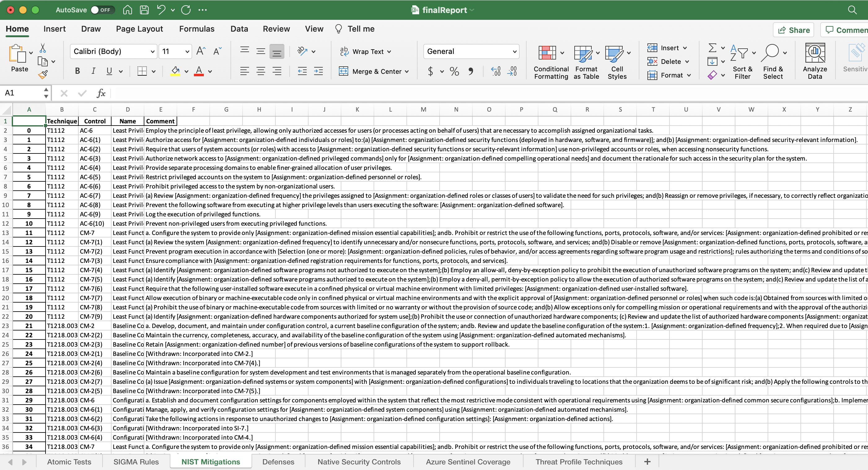
Task: Click the Save icon in title bar
Action: [144, 10]
